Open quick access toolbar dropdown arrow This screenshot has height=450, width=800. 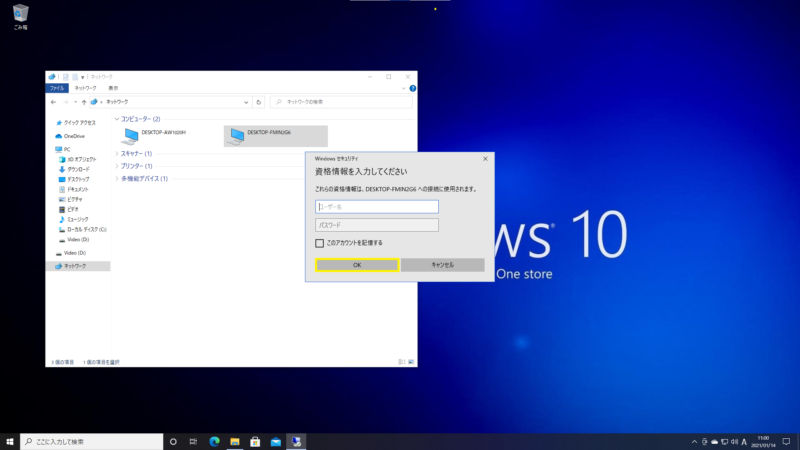tap(82, 77)
